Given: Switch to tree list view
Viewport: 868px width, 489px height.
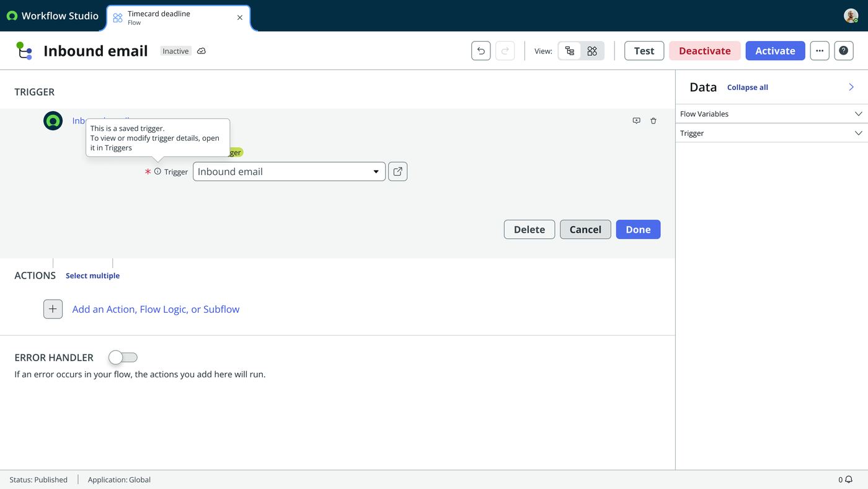Looking at the screenshot, I should [x=570, y=51].
